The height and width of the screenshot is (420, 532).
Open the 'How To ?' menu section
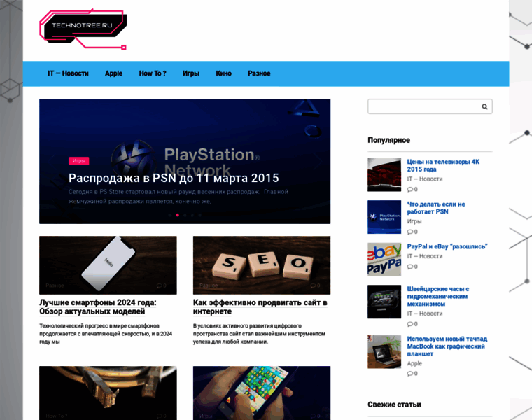[153, 73]
